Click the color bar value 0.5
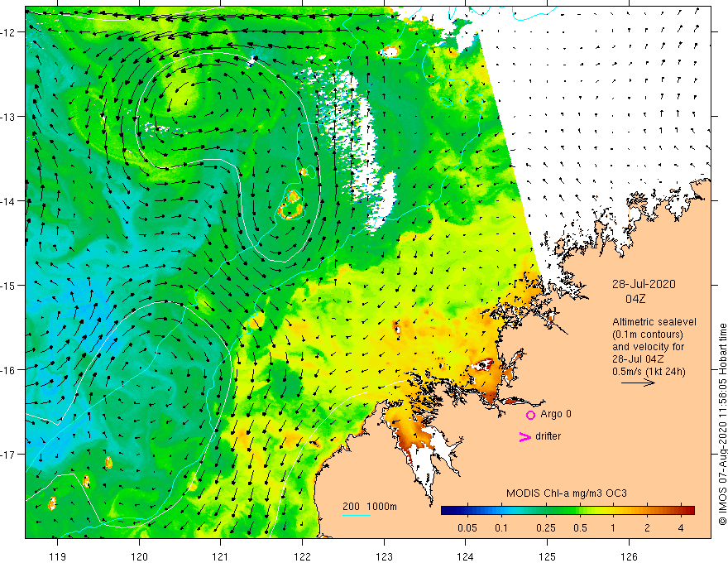 581,527
